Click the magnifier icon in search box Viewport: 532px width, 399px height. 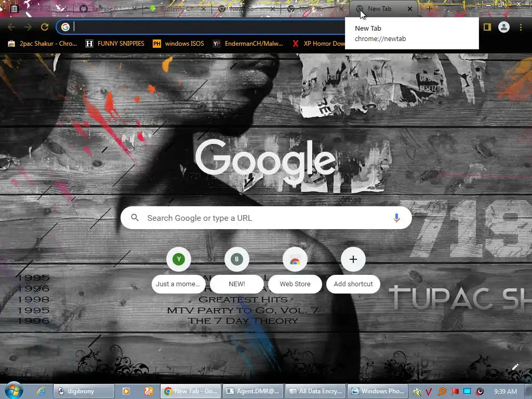135,218
